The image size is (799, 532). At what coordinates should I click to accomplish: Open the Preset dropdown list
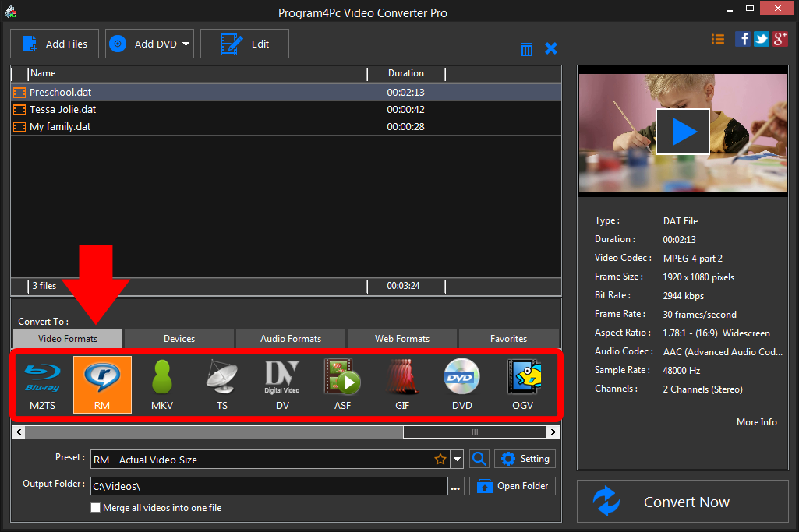(458, 460)
